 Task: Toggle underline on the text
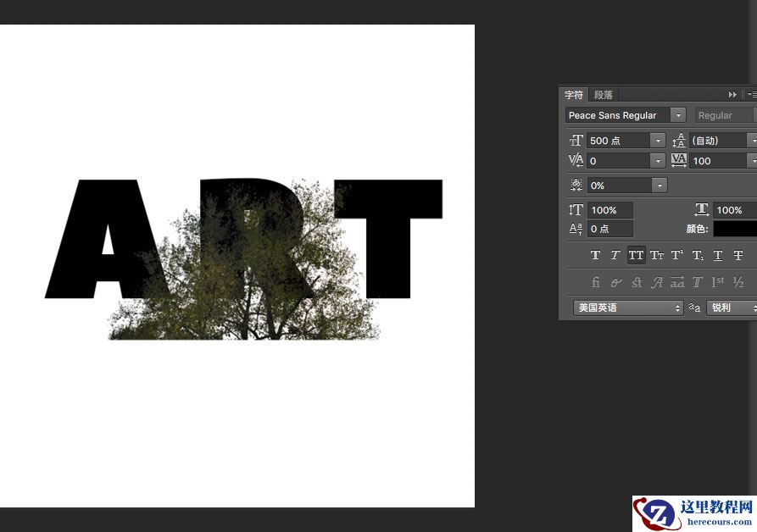click(717, 255)
